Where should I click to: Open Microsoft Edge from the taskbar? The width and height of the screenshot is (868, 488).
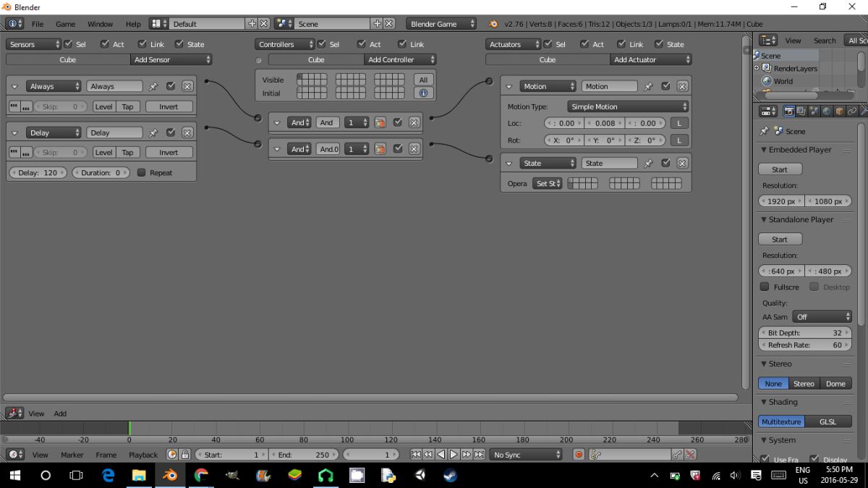108,476
